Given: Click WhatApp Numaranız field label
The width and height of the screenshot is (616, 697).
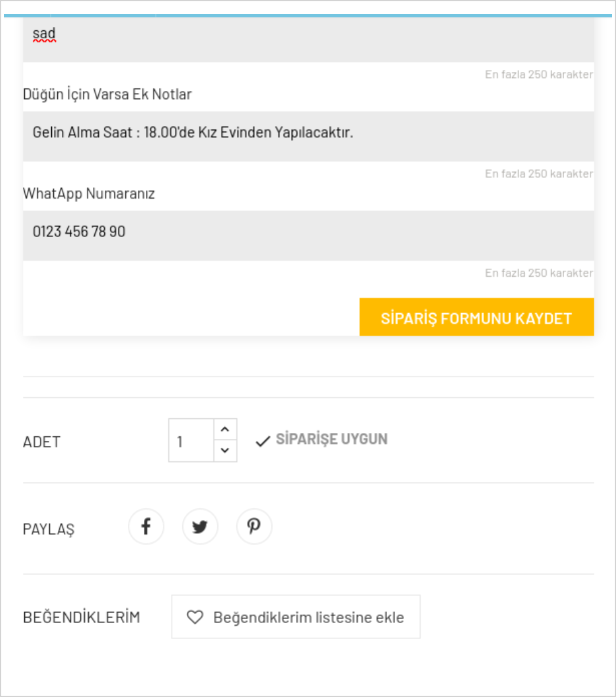Looking at the screenshot, I should point(89,194).
